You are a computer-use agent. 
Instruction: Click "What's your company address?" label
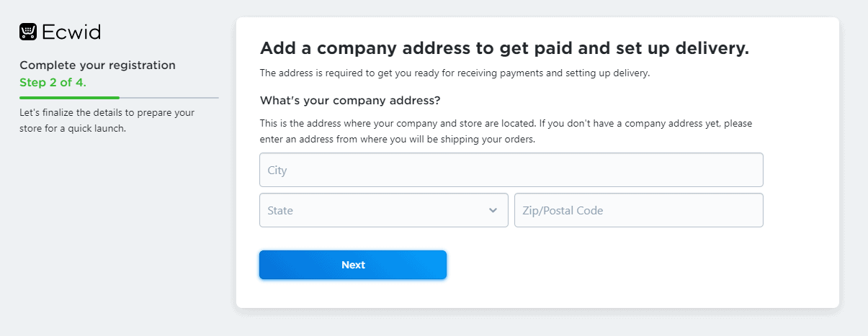[350, 99]
